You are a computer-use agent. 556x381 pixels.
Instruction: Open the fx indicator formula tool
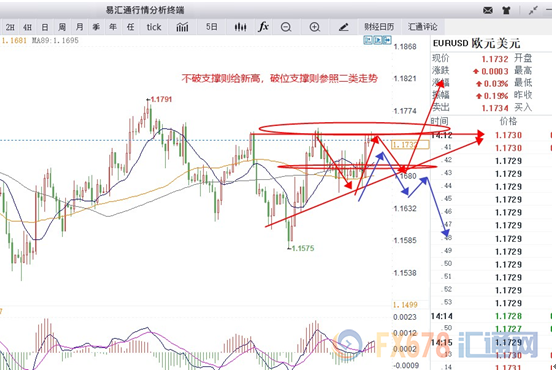tap(263, 27)
